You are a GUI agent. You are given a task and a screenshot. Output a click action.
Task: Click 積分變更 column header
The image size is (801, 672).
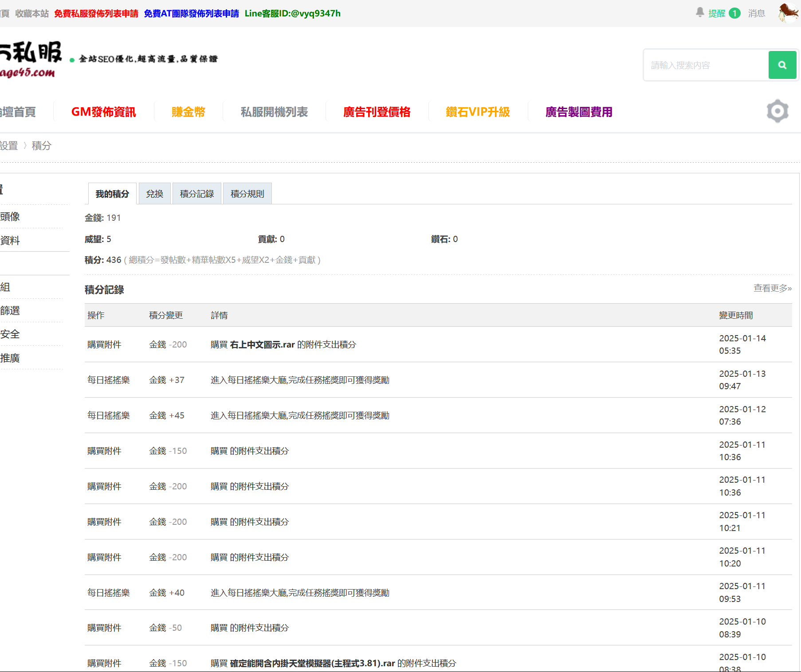(x=166, y=315)
